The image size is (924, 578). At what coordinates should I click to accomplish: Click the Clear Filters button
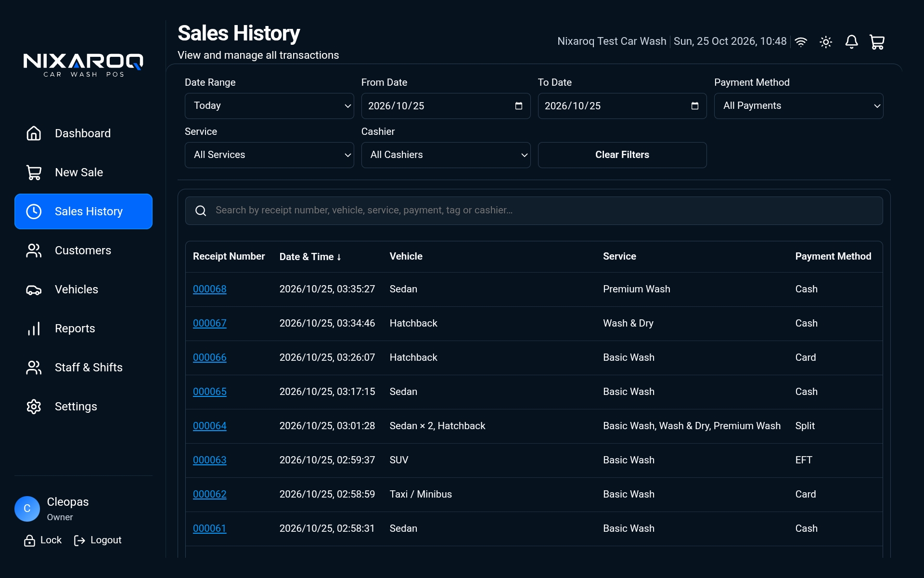click(x=622, y=155)
